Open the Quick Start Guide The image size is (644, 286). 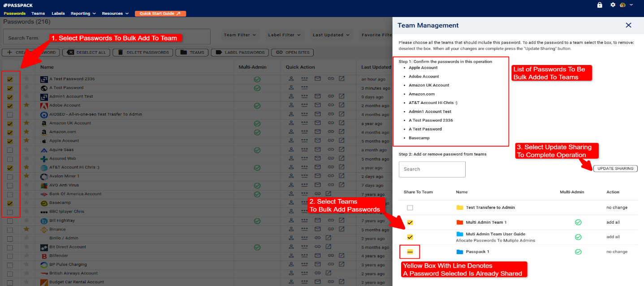[x=160, y=13]
